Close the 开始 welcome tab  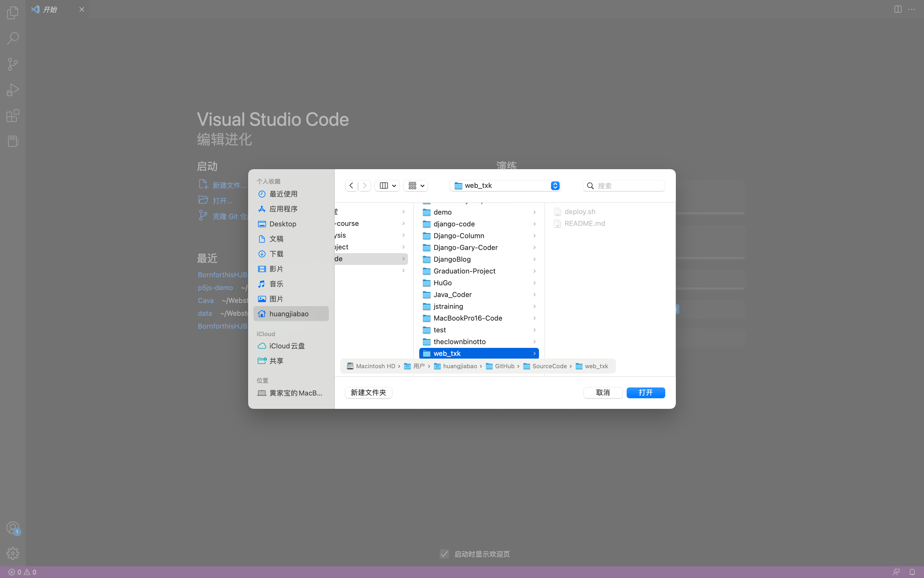(82, 9)
